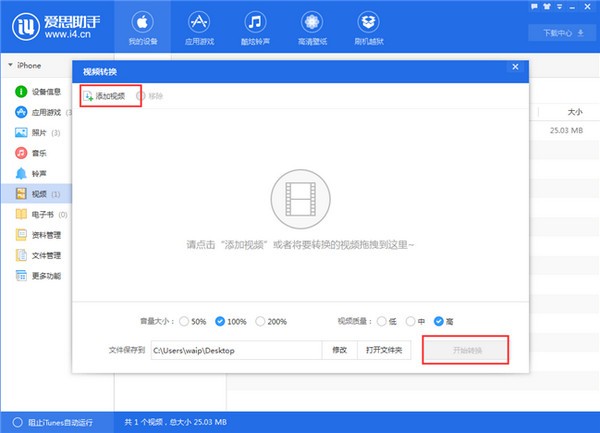Click the save path field C:\Users\waip\Desktop

pos(236,350)
